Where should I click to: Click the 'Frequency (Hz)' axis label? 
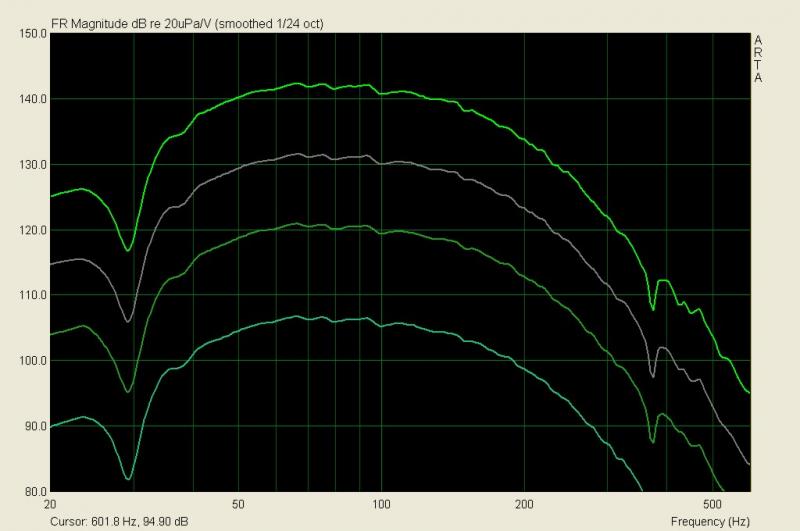coord(710,521)
